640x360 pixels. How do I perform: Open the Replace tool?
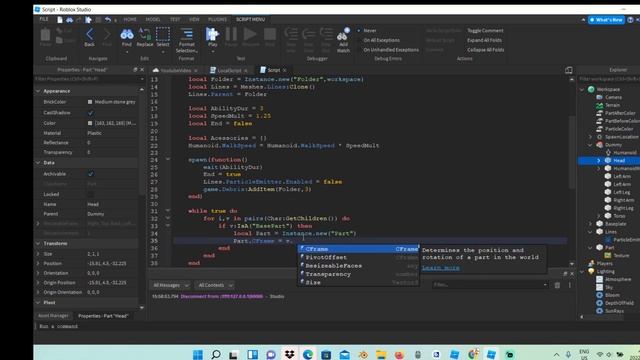pos(145,35)
